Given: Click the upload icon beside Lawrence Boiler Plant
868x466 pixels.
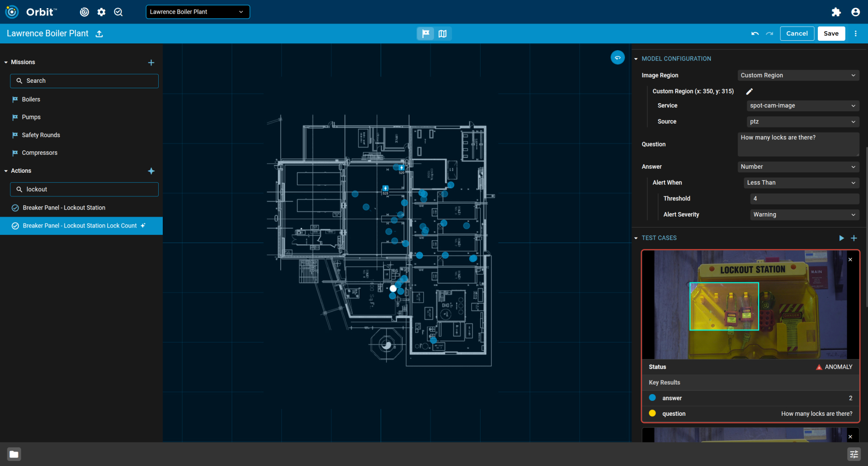Looking at the screenshot, I should coord(99,34).
